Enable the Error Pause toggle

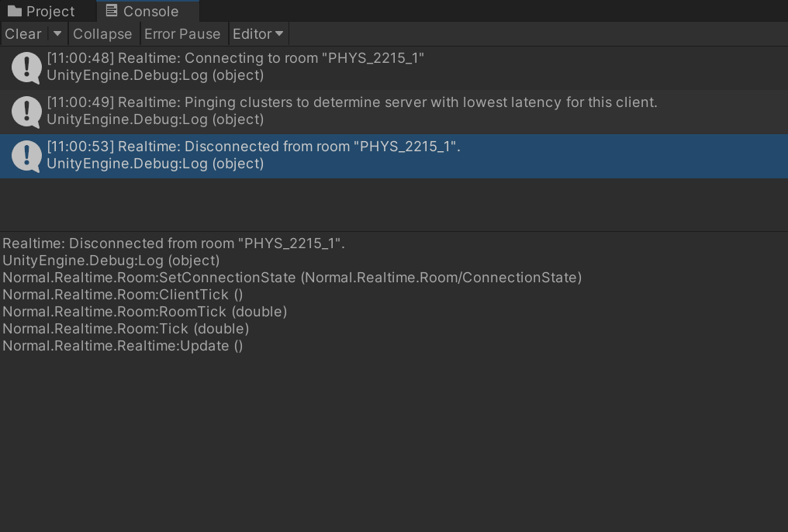[x=182, y=34]
